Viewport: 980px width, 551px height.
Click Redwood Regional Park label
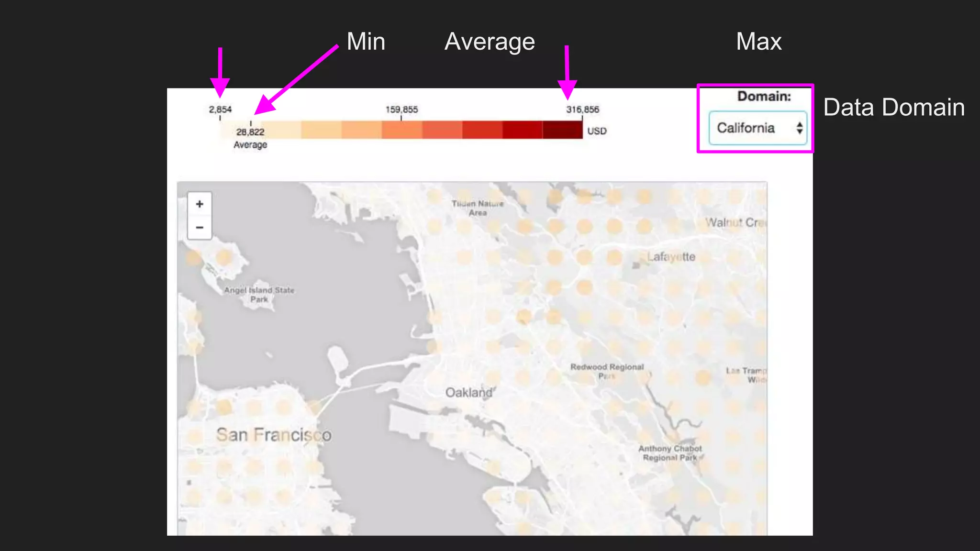(x=607, y=371)
